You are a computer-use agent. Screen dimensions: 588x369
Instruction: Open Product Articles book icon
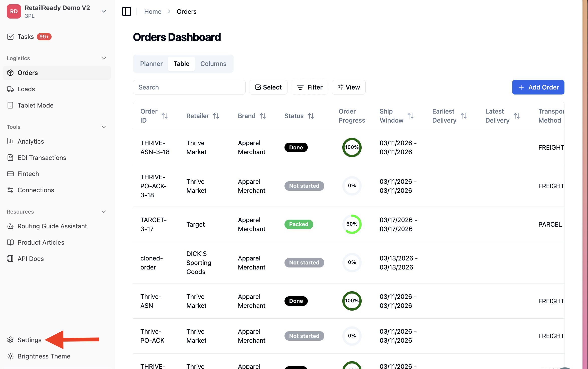click(x=11, y=242)
